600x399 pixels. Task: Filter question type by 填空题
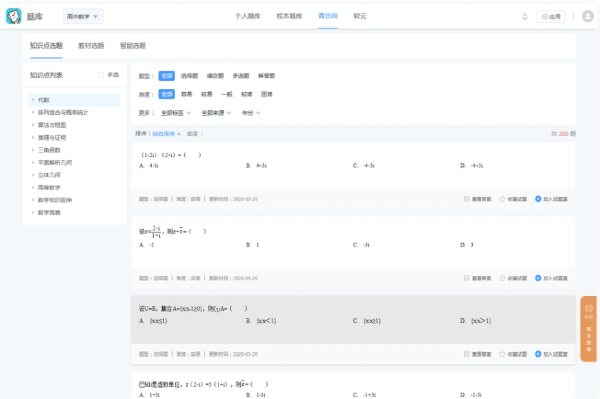[215, 76]
